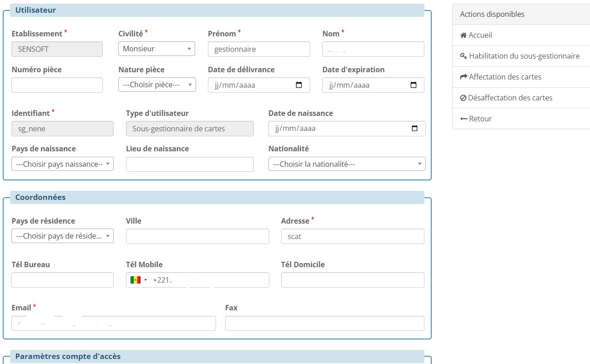This screenshot has height=364, width=590.
Task: Click the share arrow icon for Affectation des cartes
Action: (464, 77)
